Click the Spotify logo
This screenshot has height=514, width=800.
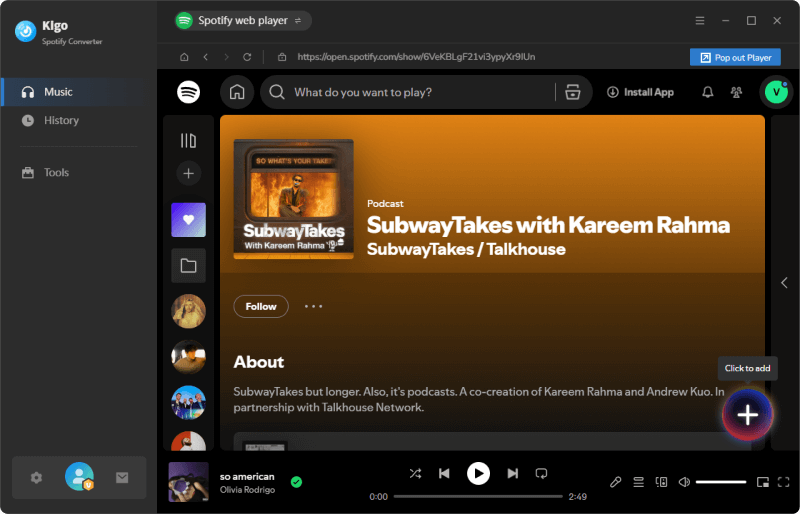click(x=188, y=92)
